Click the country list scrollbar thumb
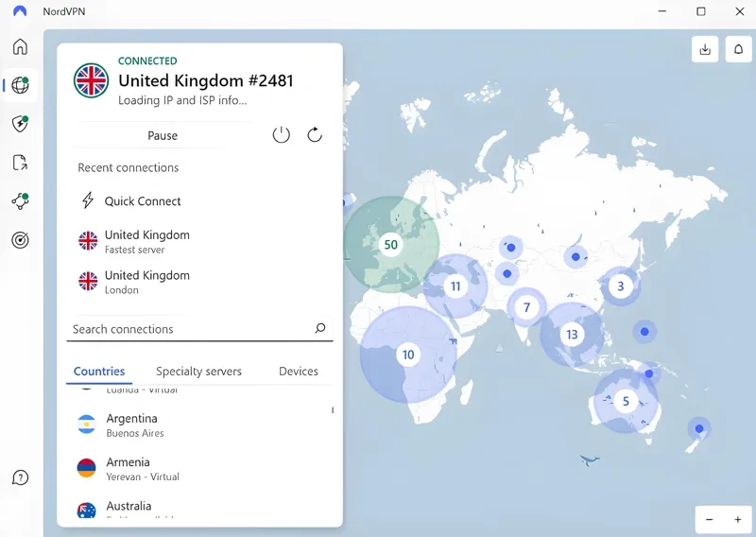Screen dimensions: 756x537 click(x=333, y=410)
